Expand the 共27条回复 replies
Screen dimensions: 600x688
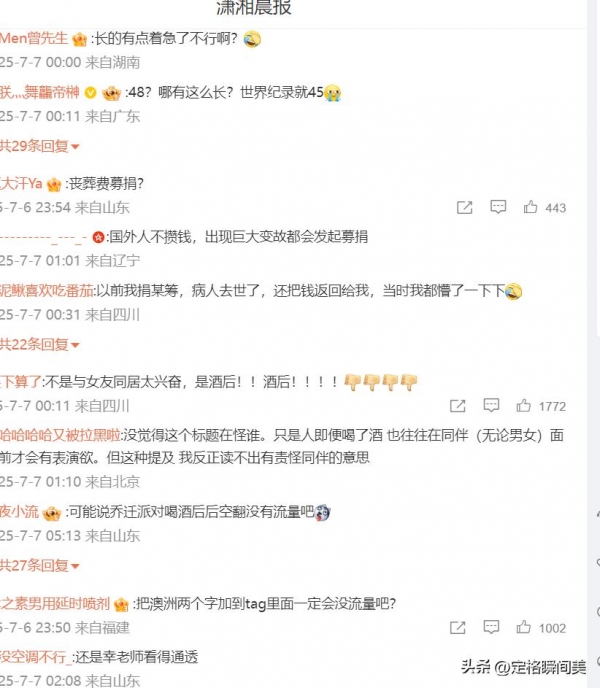(x=40, y=566)
